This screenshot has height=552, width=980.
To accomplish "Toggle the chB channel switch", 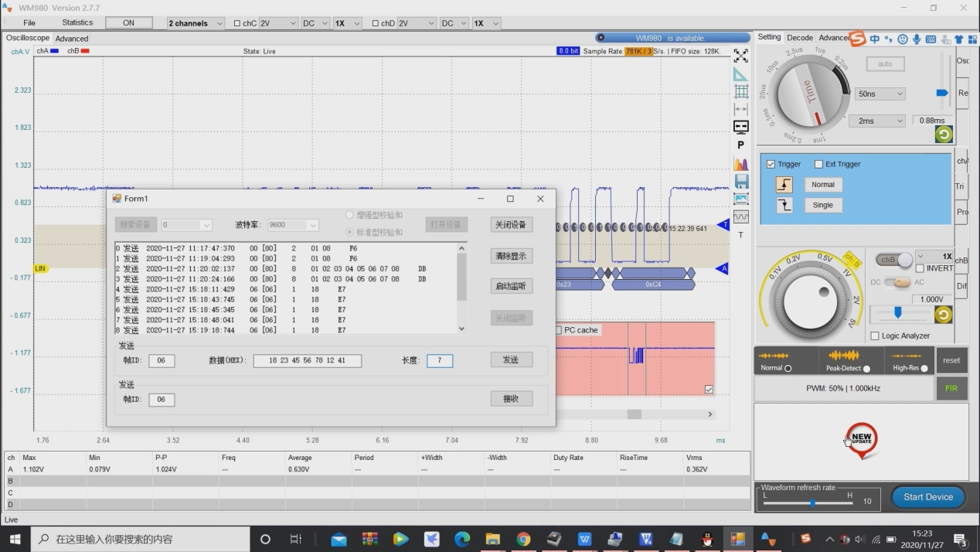I will (x=894, y=261).
